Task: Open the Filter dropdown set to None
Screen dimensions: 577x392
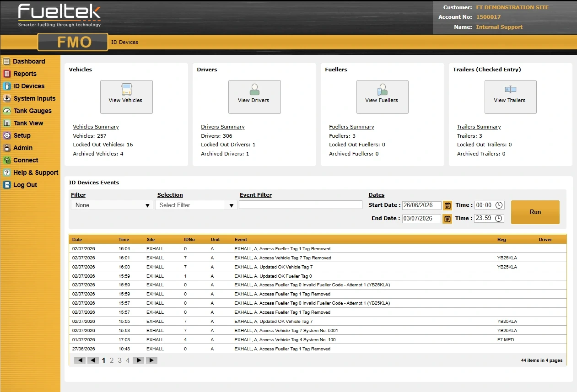Action: click(x=112, y=205)
